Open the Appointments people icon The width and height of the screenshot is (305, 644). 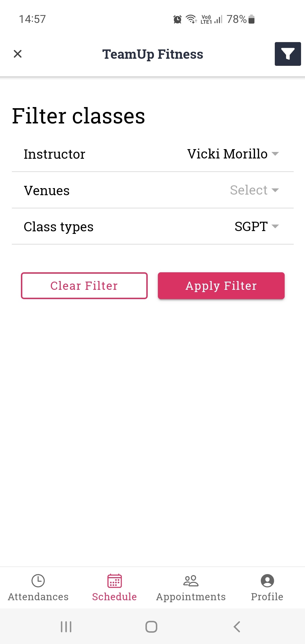(191, 581)
